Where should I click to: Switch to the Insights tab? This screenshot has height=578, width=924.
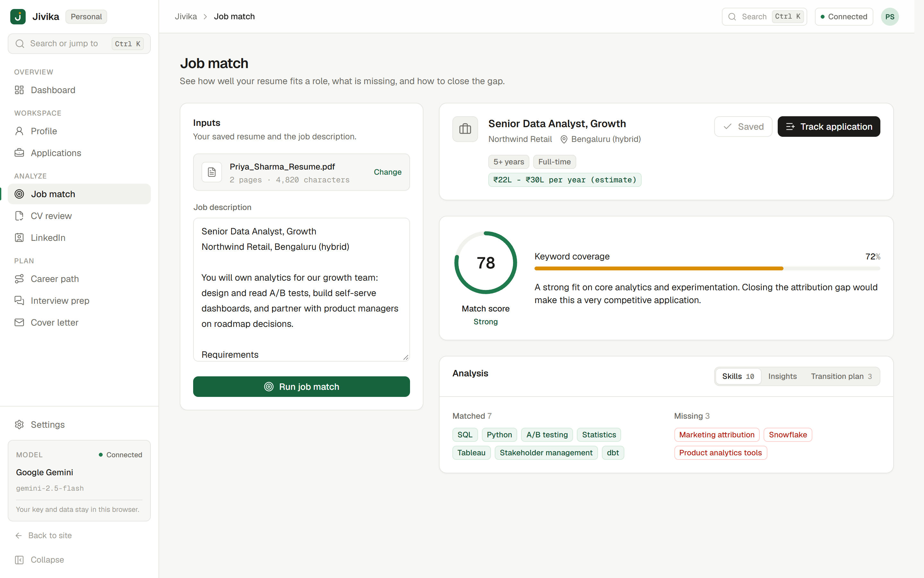(x=782, y=376)
